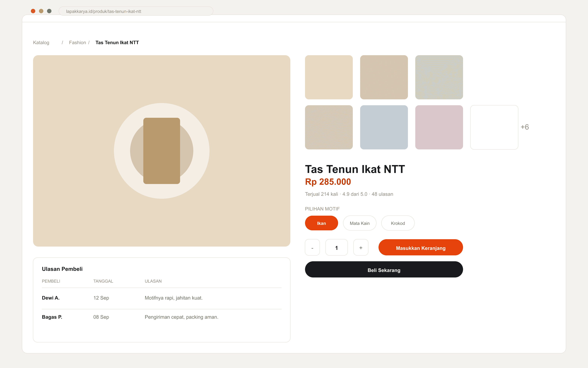The height and width of the screenshot is (368, 588).
Task: Go to Katalog breadcrumb link
Action: point(41,43)
